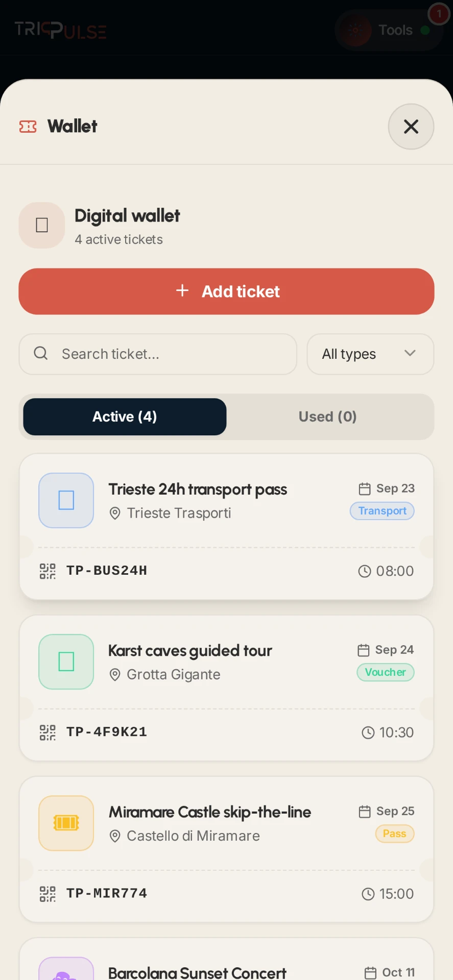The height and width of the screenshot is (980, 453).
Task: Click the red Wallet ticket icon
Action: (28, 126)
